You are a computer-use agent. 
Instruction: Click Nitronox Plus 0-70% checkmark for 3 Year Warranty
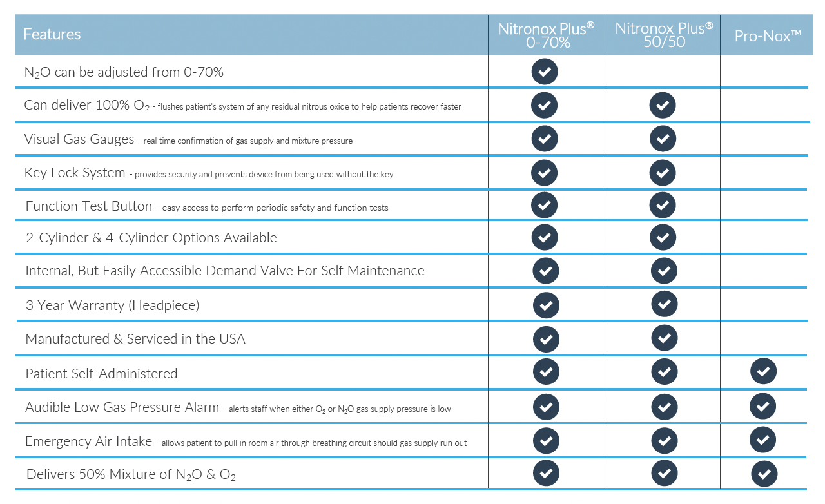pyautogui.click(x=546, y=305)
